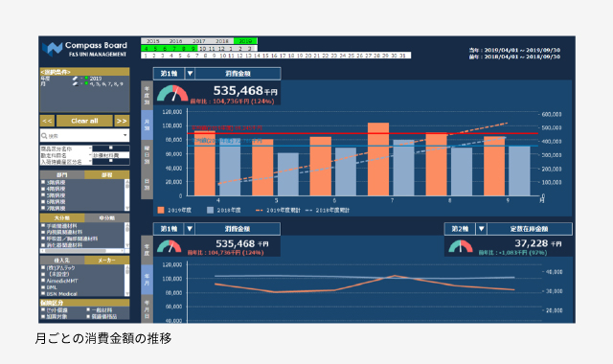Image resolution: width=613 pixels, height=364 pixels.
Task: Click the magnifier icon in search box
Action: tap(44, 136)
